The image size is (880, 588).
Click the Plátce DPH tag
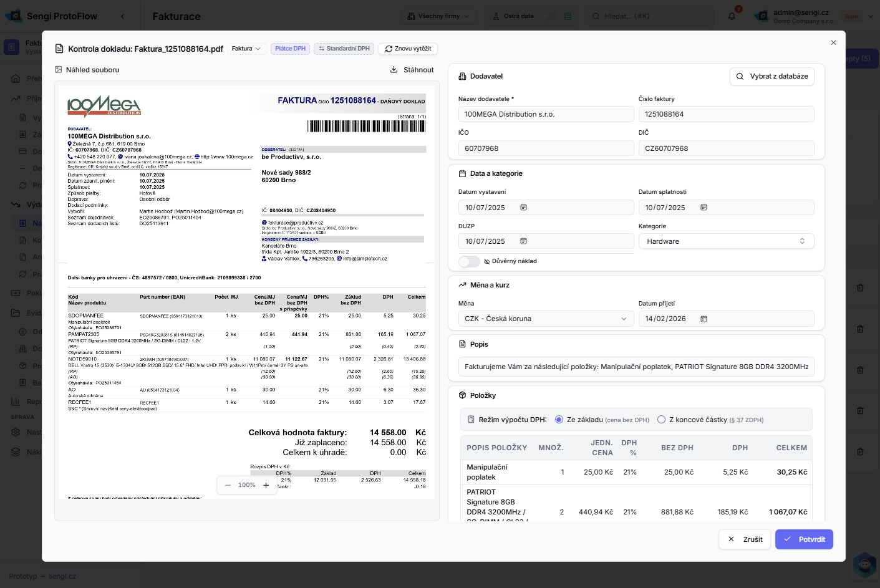(x=290, y=49)
